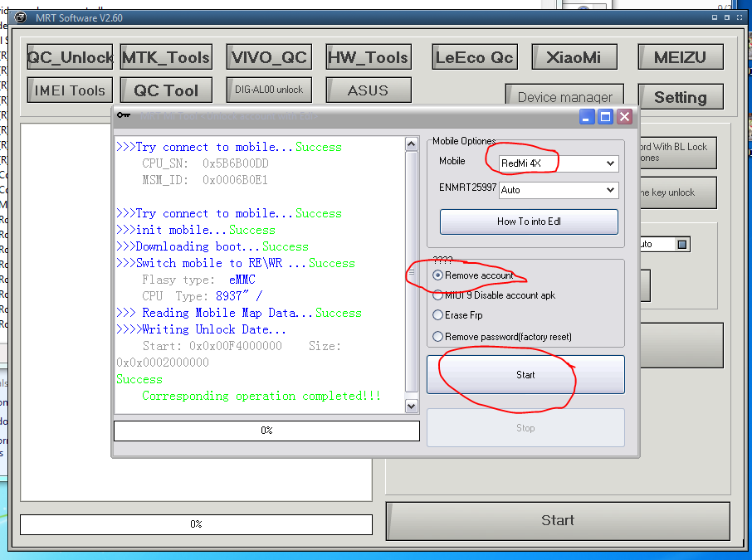The image size is (752, 560).
Task: Click the small square button beside the partly hidden 'uto' field
Action: [682, 245]
